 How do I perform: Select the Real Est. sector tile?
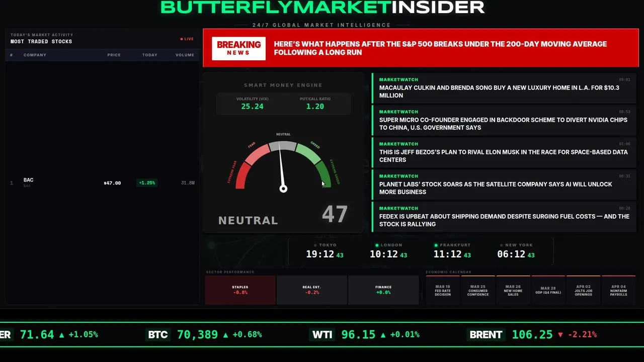coord(311,290)
